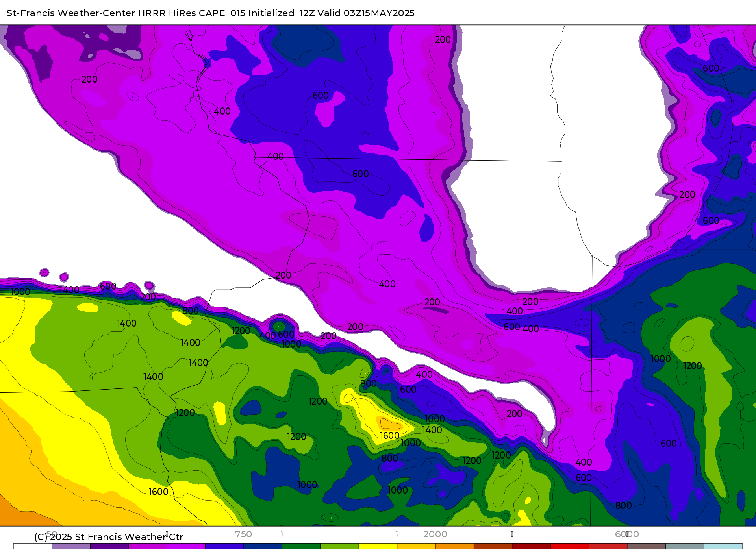Click 'HRRR HiRes CAPE' in the title

(182, 13)
